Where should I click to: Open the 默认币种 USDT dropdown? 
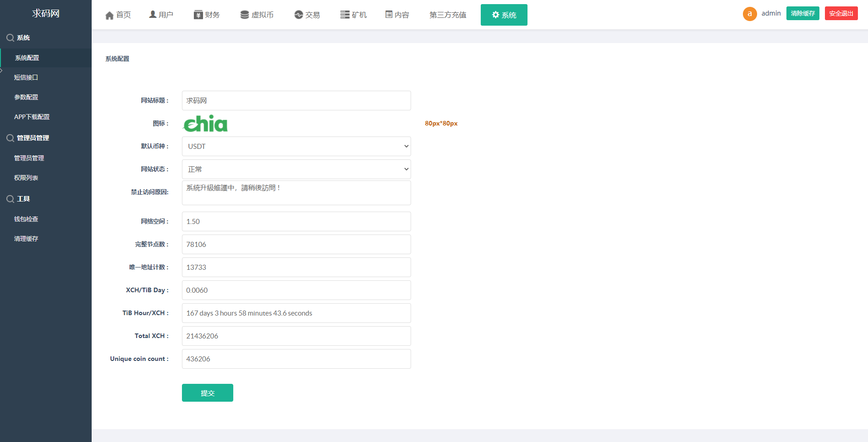pos(296,147)
